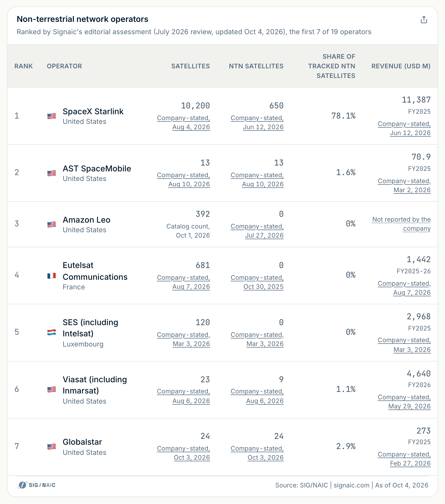Click the France flag beside Eutelsat
The width and height of the screenshot is (445, 504).
pyautogui.click(x=51, y=276)
